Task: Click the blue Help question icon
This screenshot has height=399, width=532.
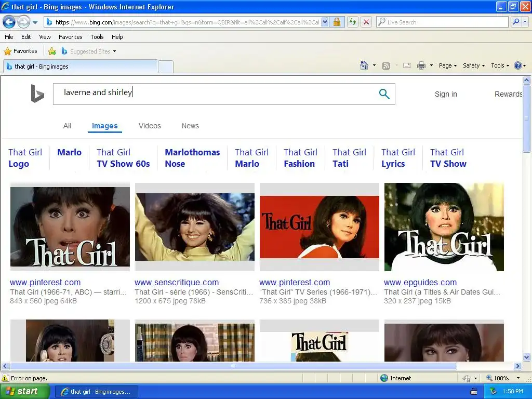Action: tap(518, 65)
